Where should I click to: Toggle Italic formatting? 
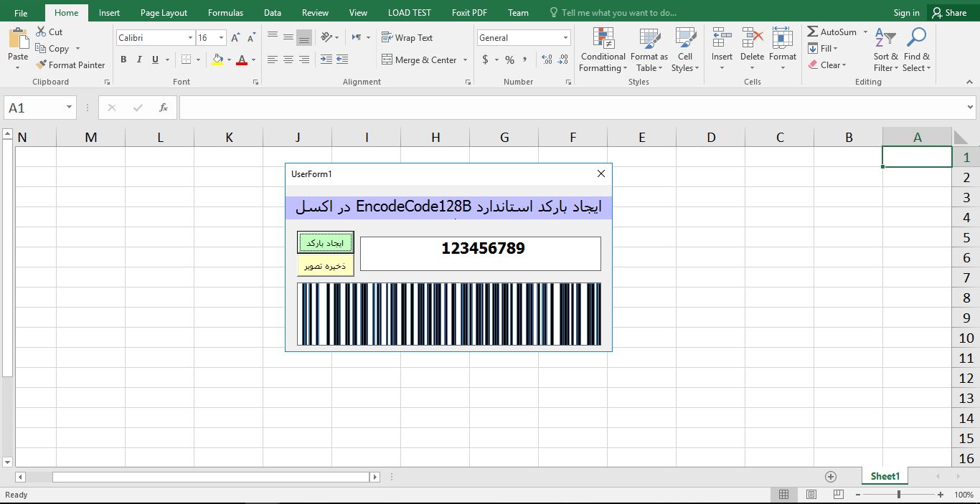139,60
